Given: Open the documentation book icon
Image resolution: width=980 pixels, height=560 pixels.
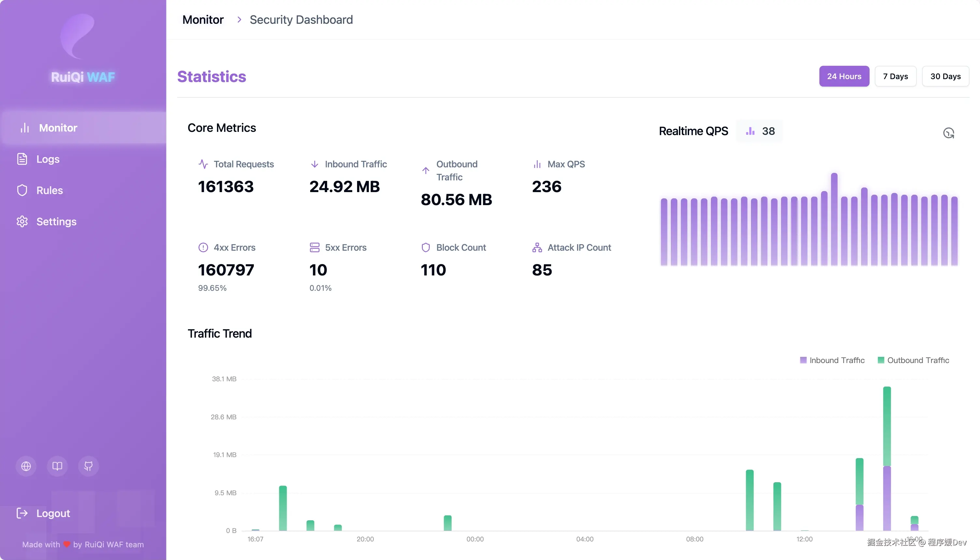Looking at the screenshot, I should pos(57,466).
